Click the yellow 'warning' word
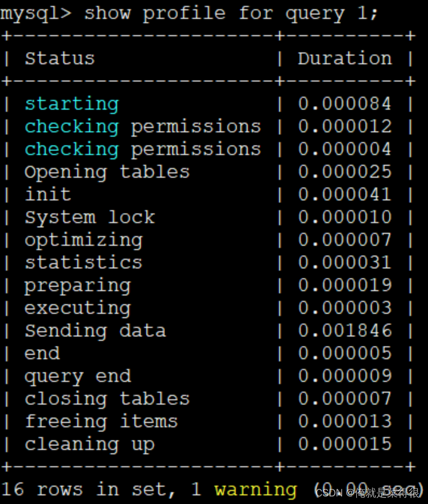 tap(256, 490)
